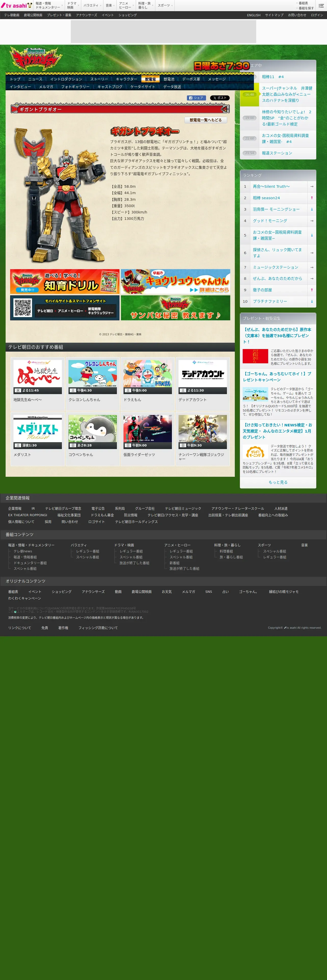Expand the ドラマ映画 menu
Screen dimensions: 327x980
pos(73,5)
